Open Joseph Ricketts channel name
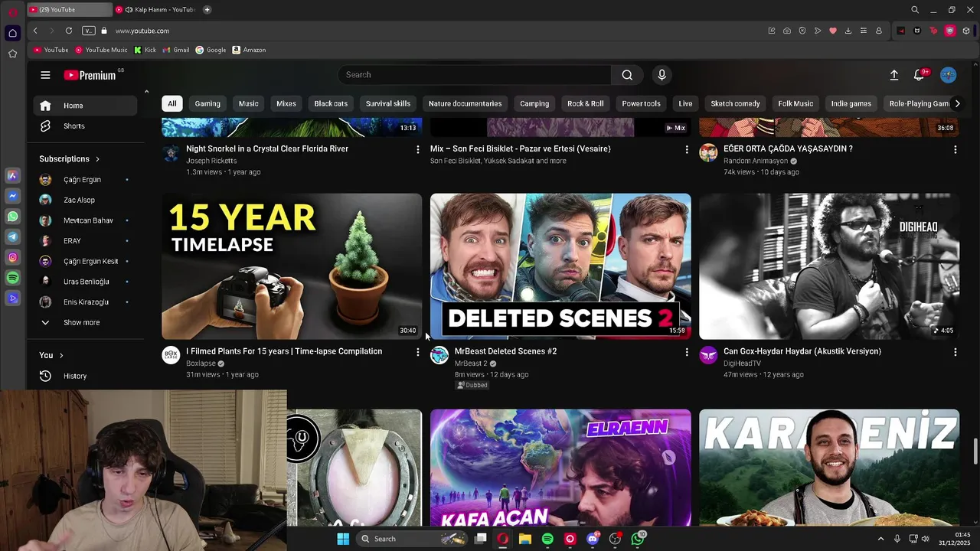 pyautogui.click(x=211, y=161)
